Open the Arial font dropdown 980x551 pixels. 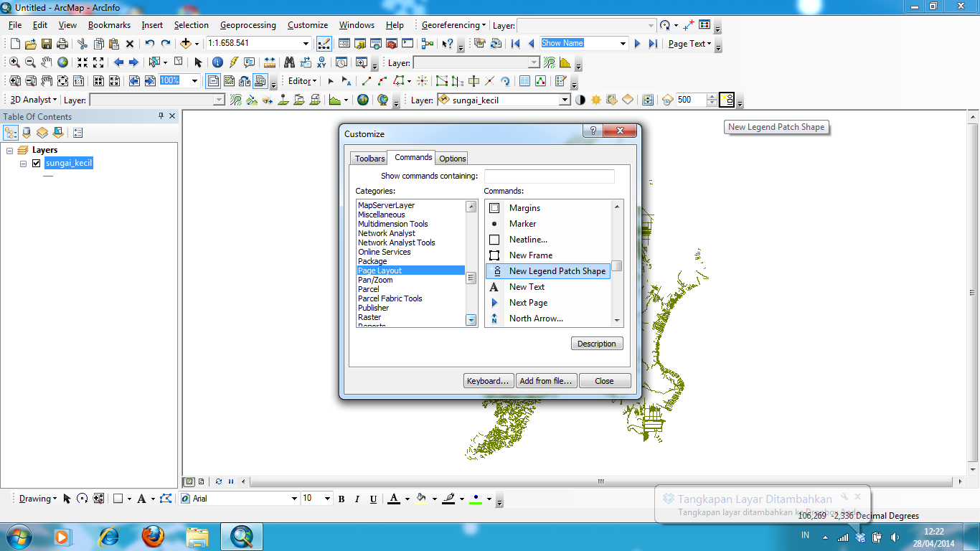[x=294, y=498]
